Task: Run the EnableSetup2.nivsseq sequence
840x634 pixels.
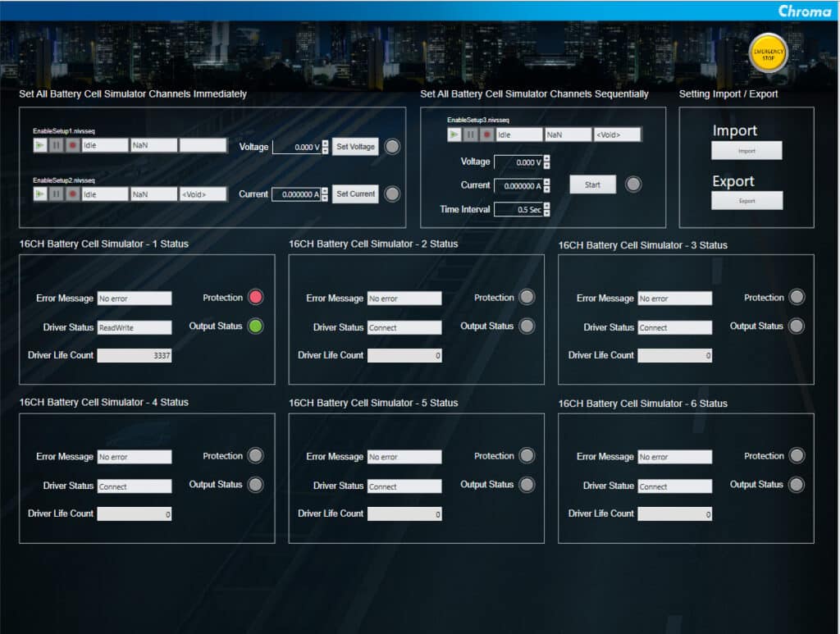Action: click(x=41, y=194)
